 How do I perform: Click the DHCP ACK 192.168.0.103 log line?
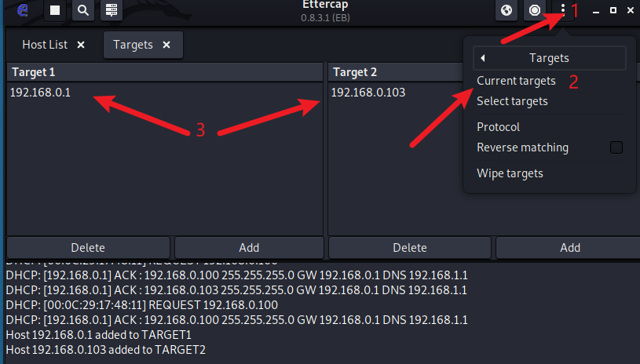coord(236,289)
